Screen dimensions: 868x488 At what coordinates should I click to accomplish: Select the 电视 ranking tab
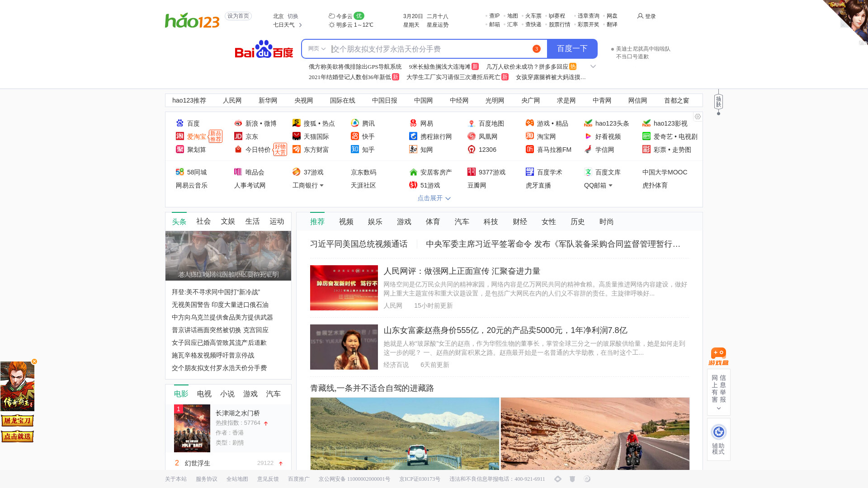pos(204,394)
